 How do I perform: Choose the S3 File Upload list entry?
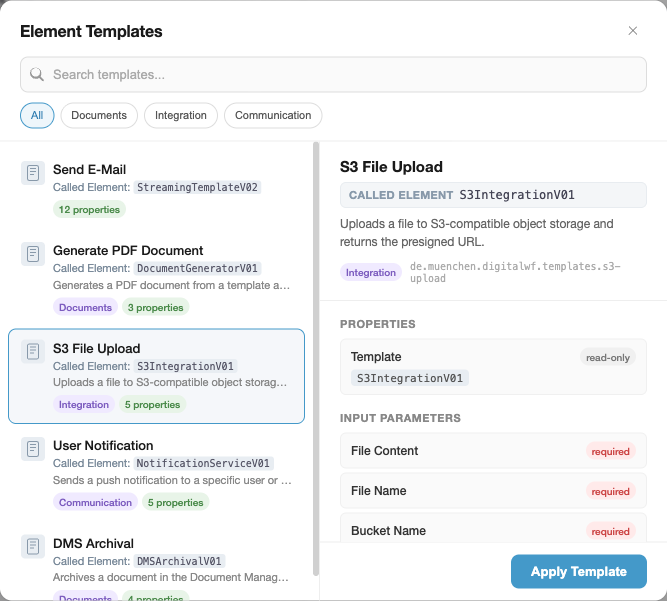coord(157,376)
